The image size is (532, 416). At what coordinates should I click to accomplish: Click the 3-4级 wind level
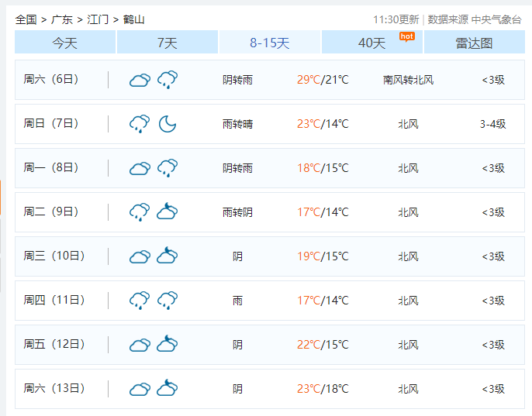[x=492, y=124]
